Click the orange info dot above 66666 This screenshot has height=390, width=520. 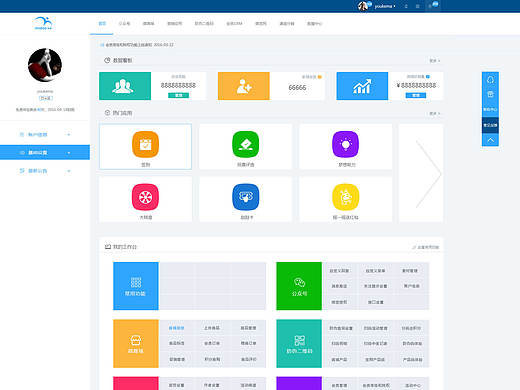click(x=320, y=77)
